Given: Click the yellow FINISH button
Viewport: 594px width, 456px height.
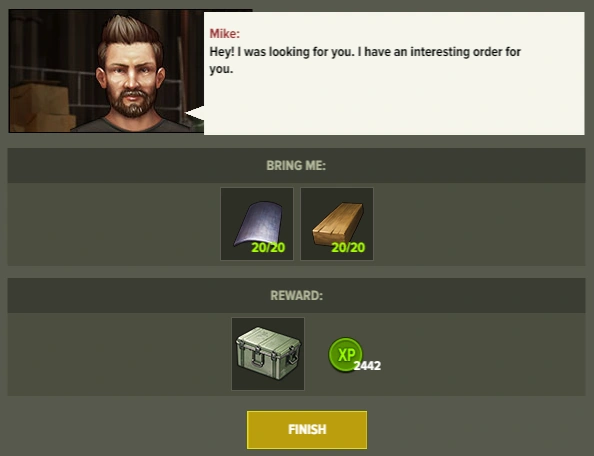Looking at the screenshot, I should [307, 430].
